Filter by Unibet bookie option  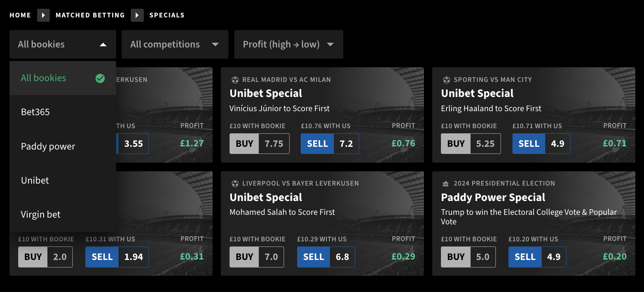tap(63, 180)
